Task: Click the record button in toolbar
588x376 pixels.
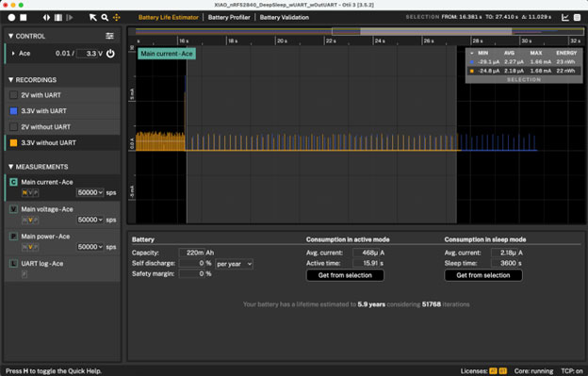Action: click(11, 17)
